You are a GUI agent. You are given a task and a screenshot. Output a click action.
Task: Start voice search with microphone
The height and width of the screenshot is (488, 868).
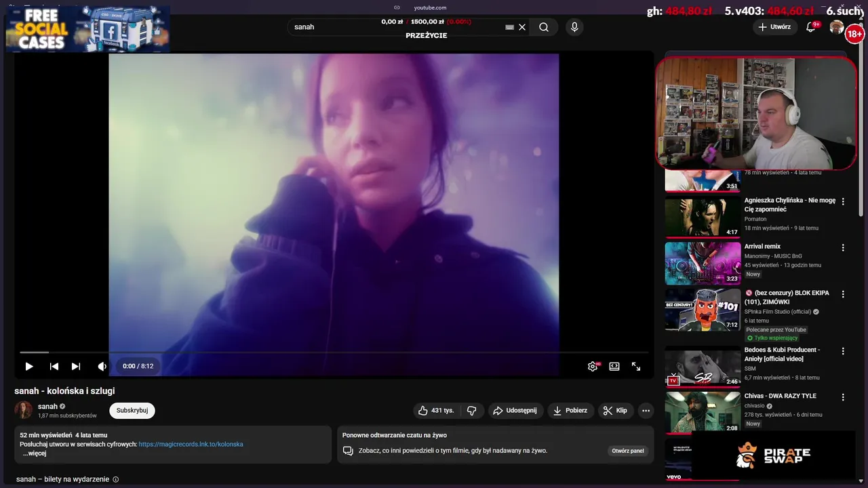click(x=574, y=27)
